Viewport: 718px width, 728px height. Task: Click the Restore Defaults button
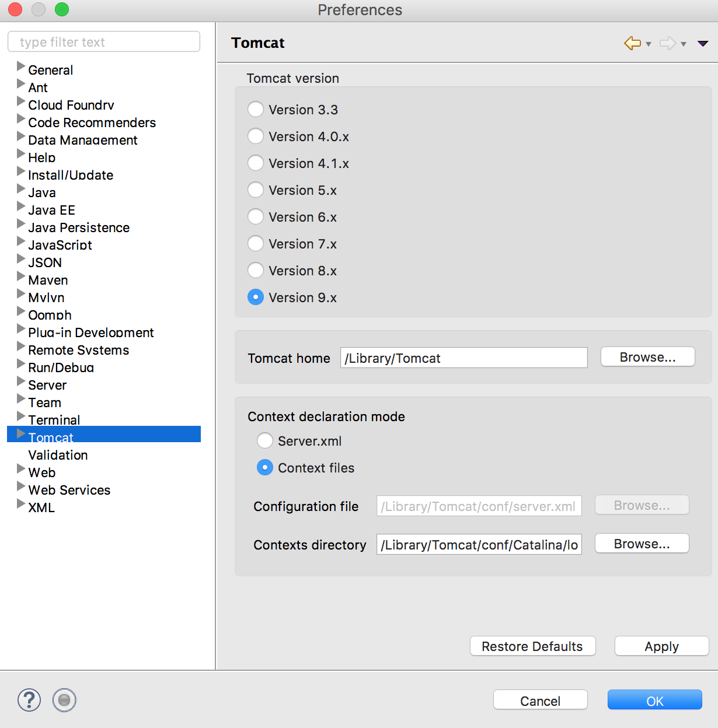tap(533, 646)
